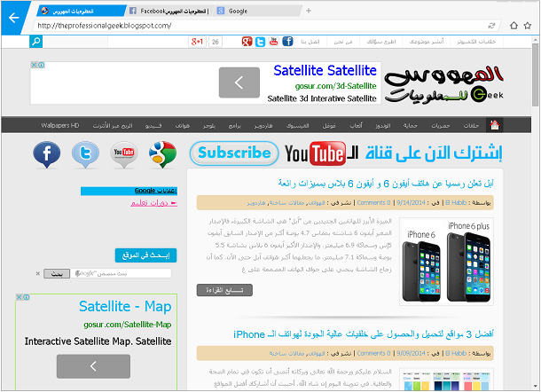Open El Habib author link of 9/09/2014 post

coord(456,353)
